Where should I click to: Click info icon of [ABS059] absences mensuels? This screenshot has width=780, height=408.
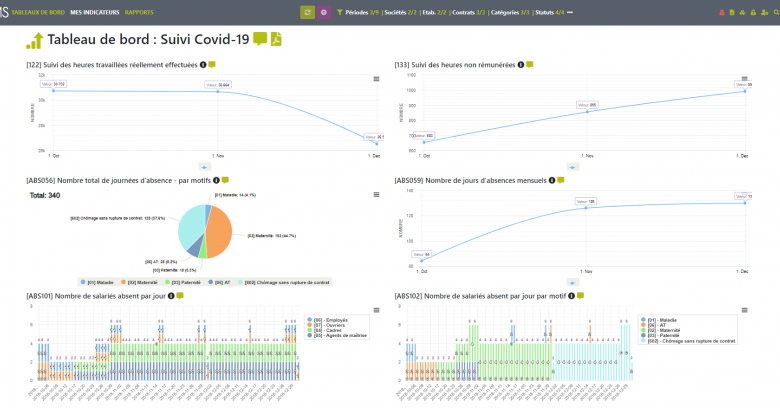[x=550, y=181]
